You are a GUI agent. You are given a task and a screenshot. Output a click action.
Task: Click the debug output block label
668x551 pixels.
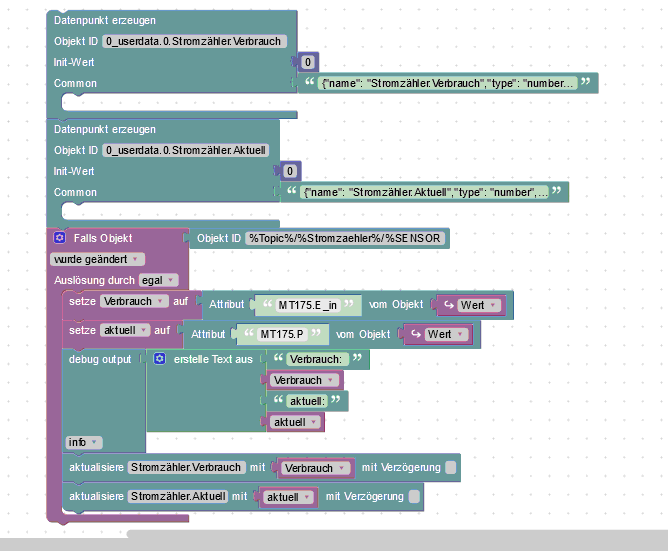click(100, 359)
